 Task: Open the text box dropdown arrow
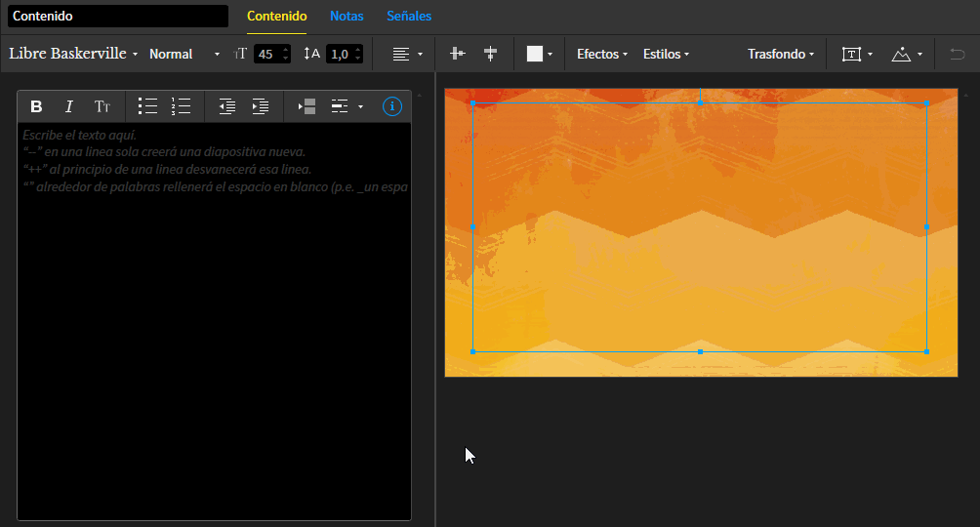870,55
